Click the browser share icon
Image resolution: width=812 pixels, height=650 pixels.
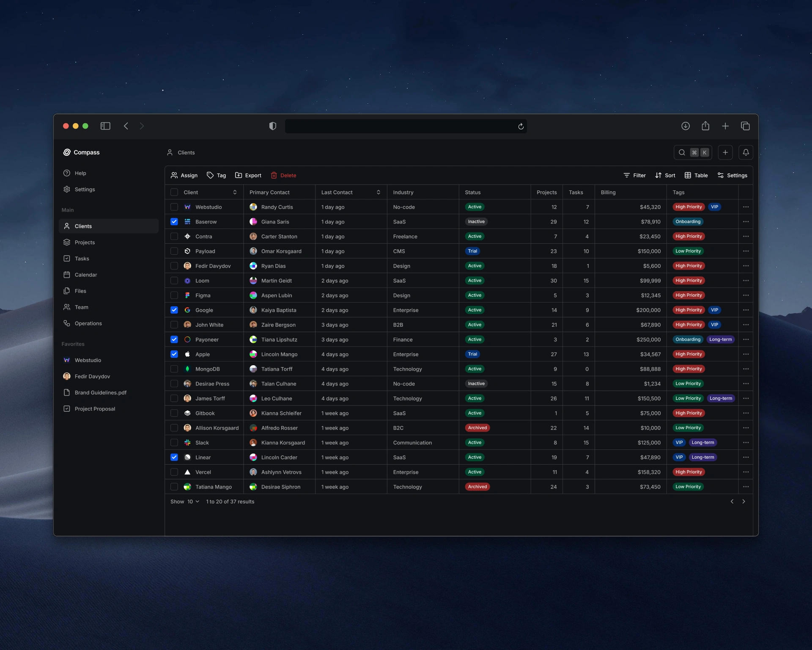[x=705, y=126]
